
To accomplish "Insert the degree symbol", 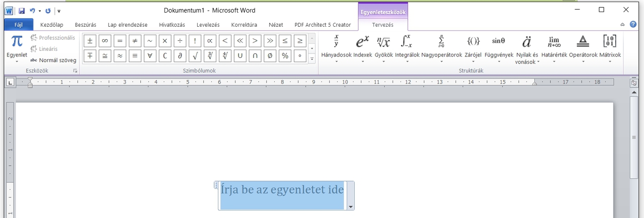I will pos(300,56).
